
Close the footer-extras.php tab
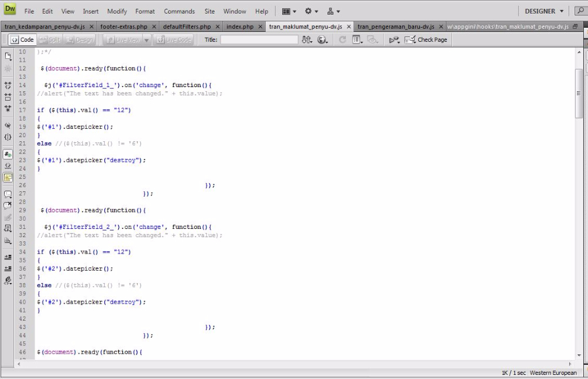[153, 26]
